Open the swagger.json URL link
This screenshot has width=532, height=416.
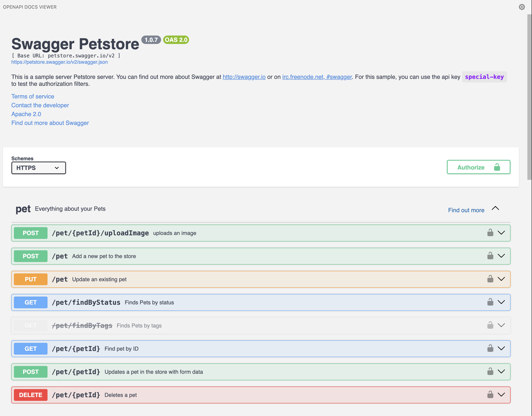click(x=60, y=62)
